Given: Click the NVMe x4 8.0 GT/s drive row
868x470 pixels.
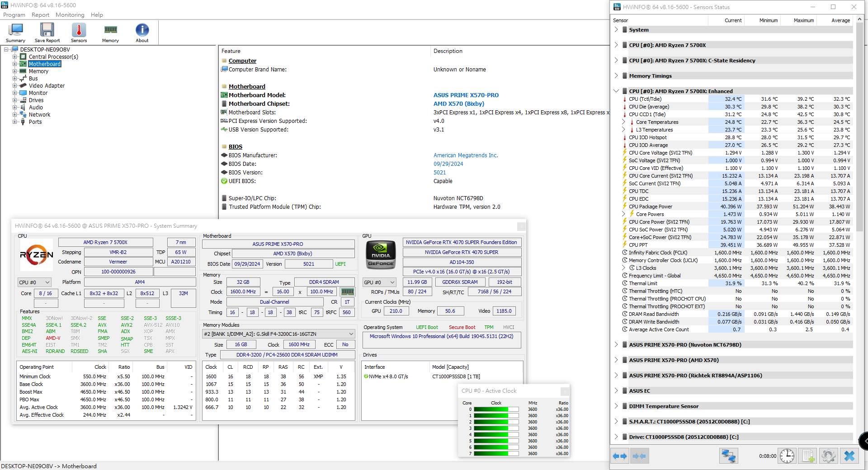Looking at the screenshot, I should point(443,376).
